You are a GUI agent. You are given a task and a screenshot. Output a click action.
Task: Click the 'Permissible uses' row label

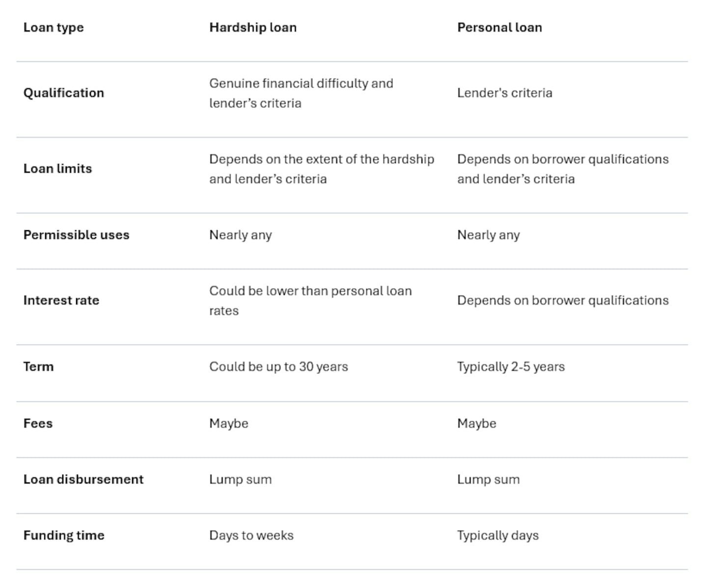pos(76,235)
